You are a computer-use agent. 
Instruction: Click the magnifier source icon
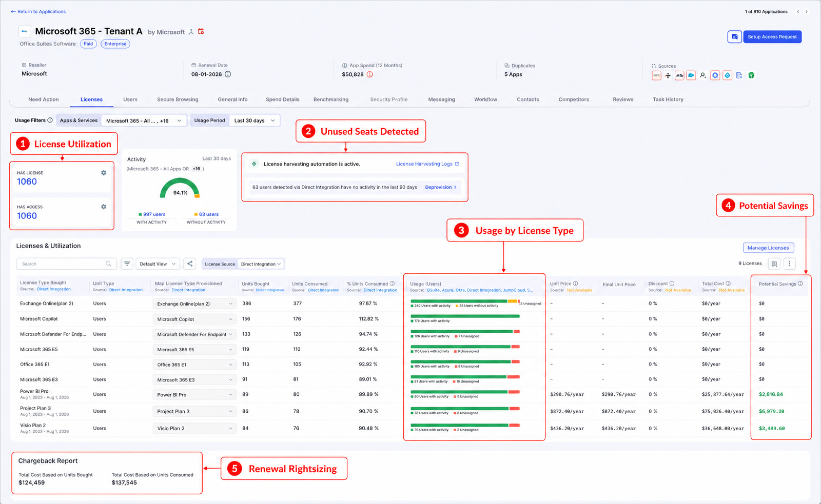[703, 75]
